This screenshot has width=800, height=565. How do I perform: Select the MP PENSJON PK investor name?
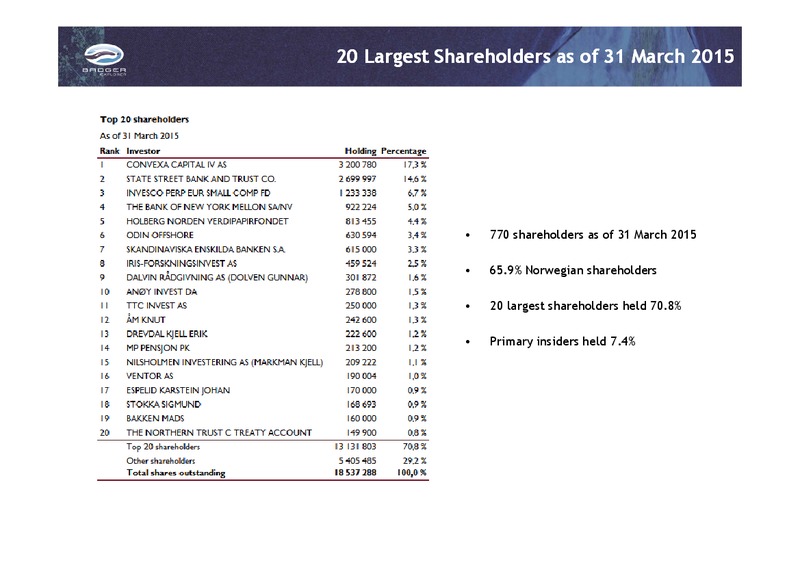[158, 348]
